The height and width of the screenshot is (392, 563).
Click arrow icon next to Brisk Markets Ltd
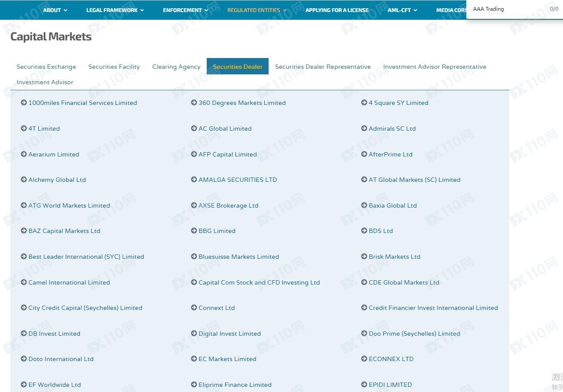(364, 257)
